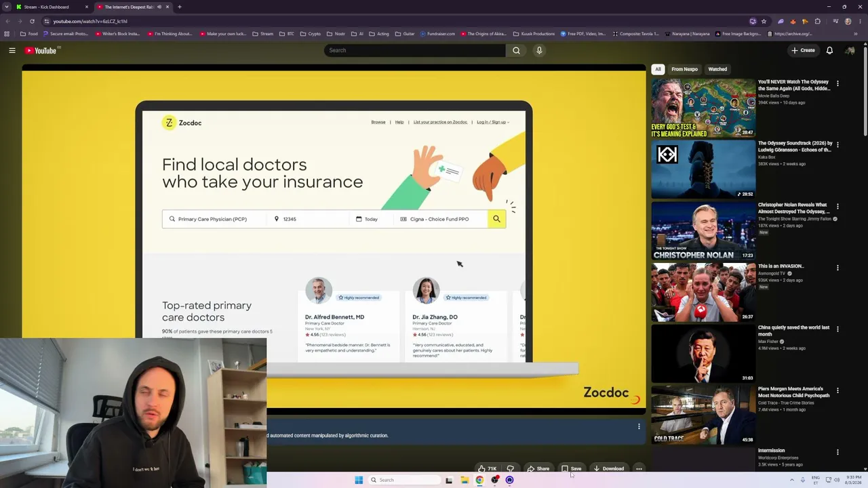Download the video

point(608,468)
